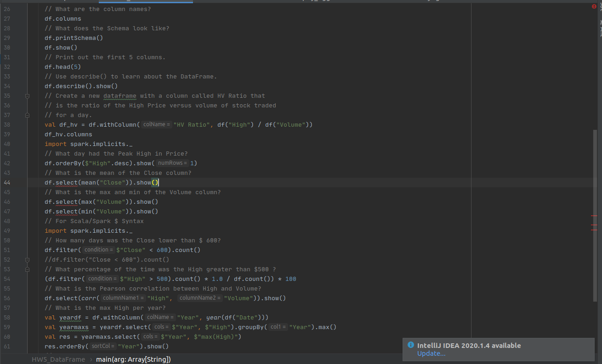
Task: Click the 'col1 =' parameter hint
Action: click(x=278, y=327)
